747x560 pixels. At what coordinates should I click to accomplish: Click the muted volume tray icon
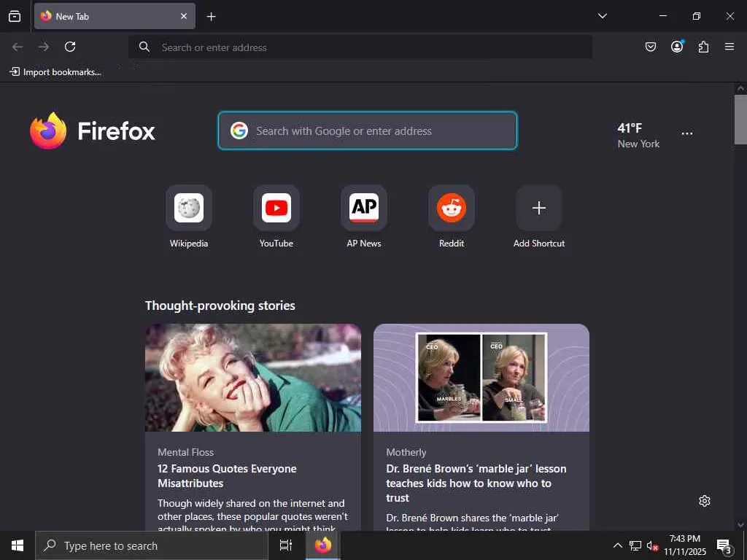pyautogui.click(x=652, y=545)
